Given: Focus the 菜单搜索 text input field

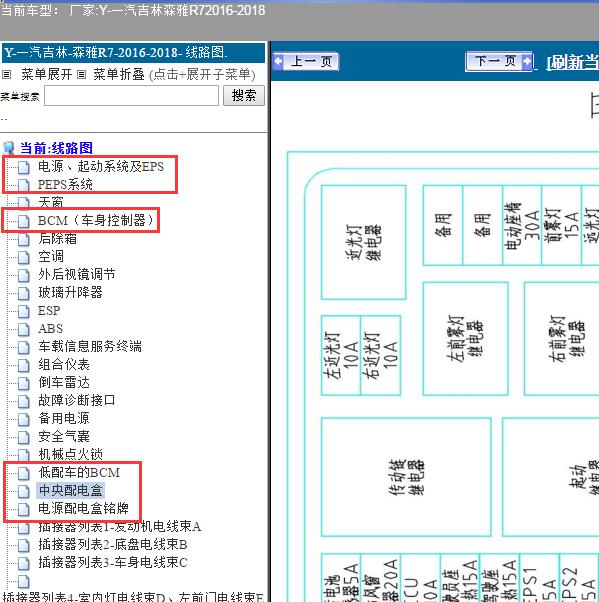Looking at the screenshot, I should point(131,96).
